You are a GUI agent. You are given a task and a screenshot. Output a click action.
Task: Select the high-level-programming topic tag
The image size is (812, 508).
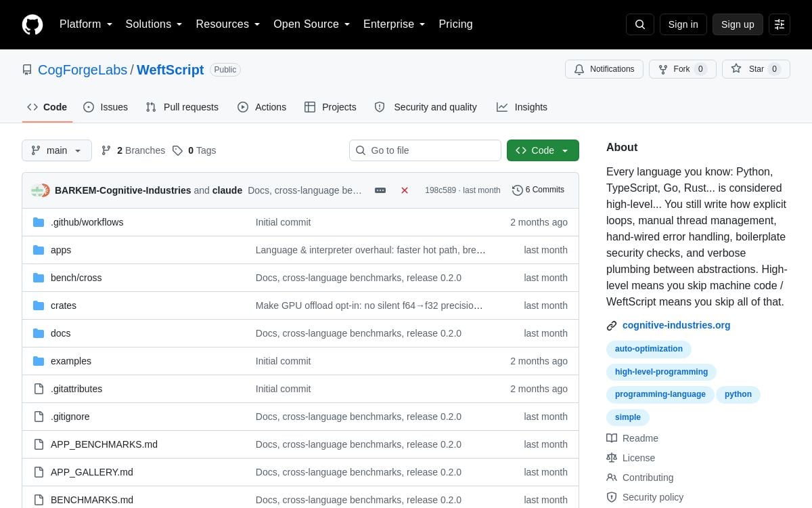point(661,372)
